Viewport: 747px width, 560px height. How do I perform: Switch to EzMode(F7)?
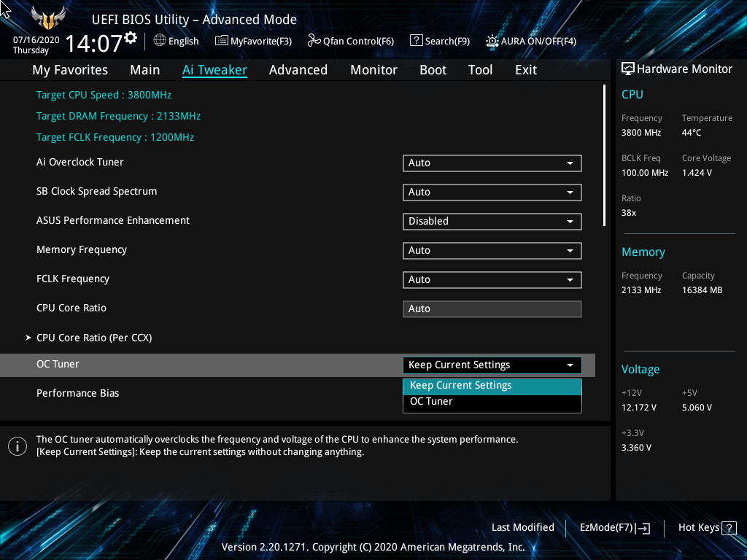coord(614,528)
